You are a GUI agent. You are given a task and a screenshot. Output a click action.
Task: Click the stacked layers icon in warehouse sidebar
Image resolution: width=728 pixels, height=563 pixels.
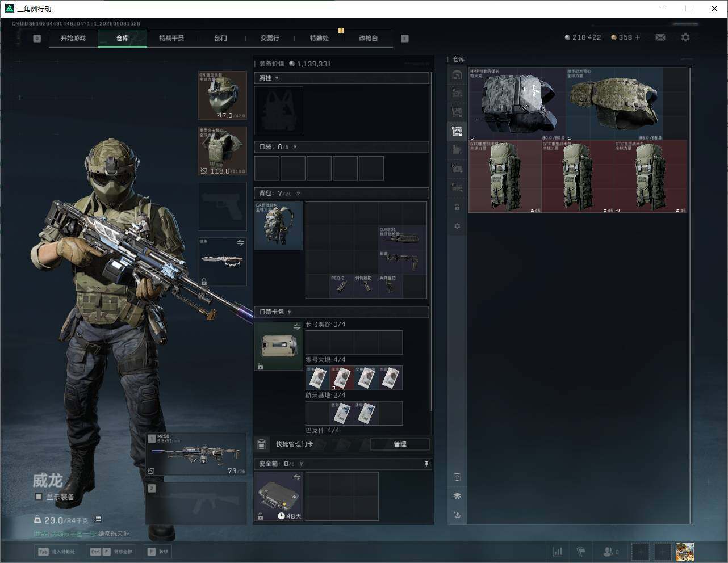(457, 496)
